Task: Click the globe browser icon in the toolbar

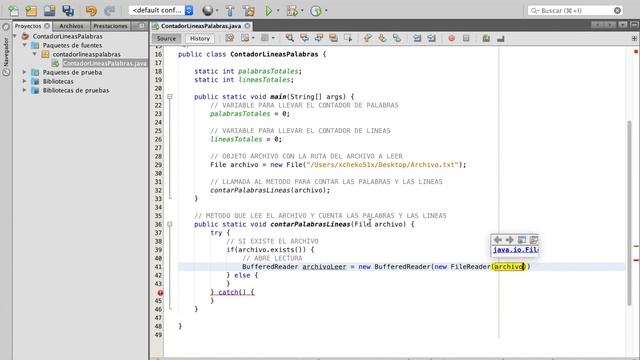Action: [x=208, y=11]
